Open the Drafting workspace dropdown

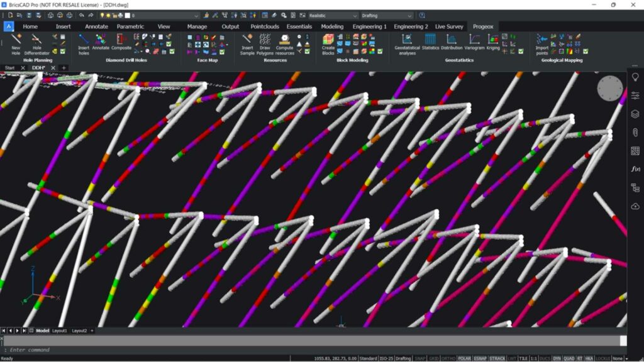[x=386, y=15]
